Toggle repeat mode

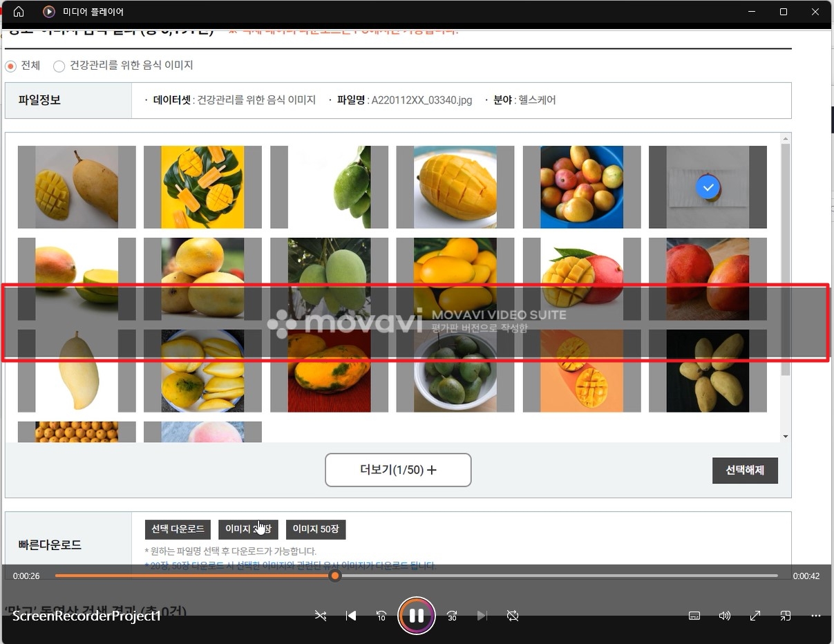[513, 616]
